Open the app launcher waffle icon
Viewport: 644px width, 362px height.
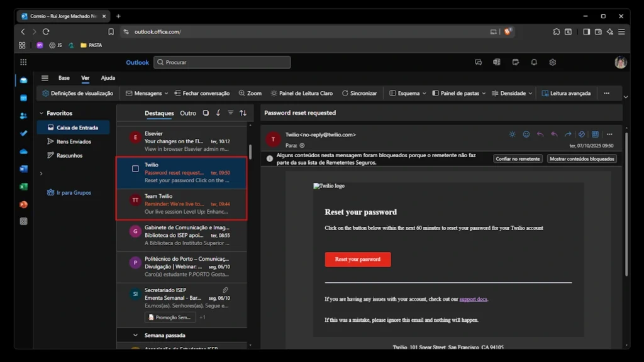pyautogui.click(x=23, y=62)
